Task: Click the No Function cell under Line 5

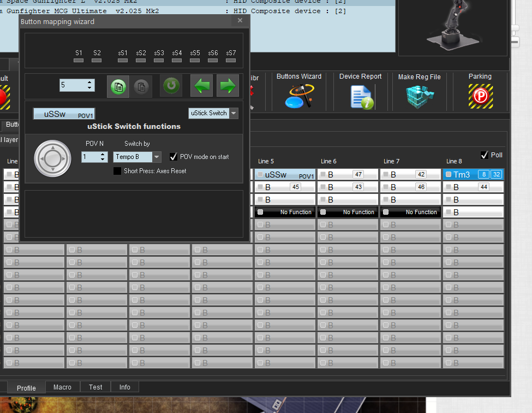Action: pyautogui.click(x=285, y=213)
